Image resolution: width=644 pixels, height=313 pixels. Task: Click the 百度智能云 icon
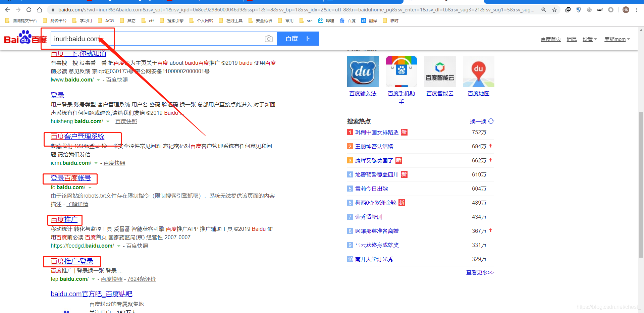(x=440, y=71)
